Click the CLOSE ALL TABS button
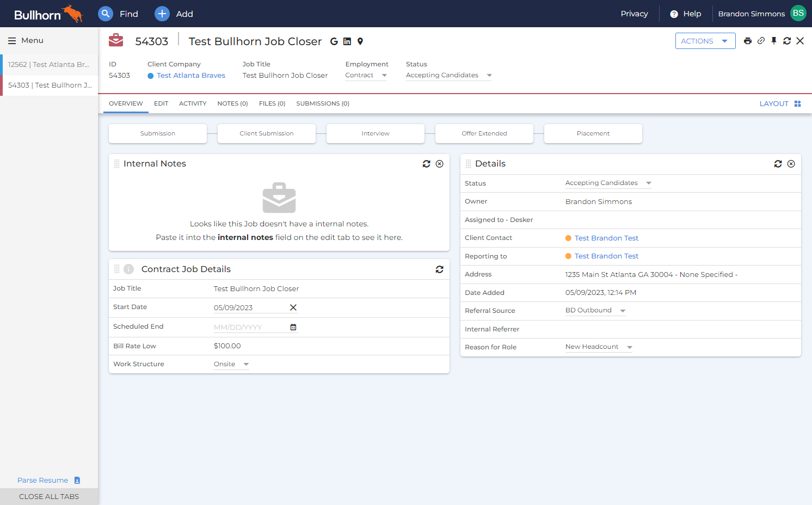The width and height of the screenshot is (812, 505). point(49,496)
